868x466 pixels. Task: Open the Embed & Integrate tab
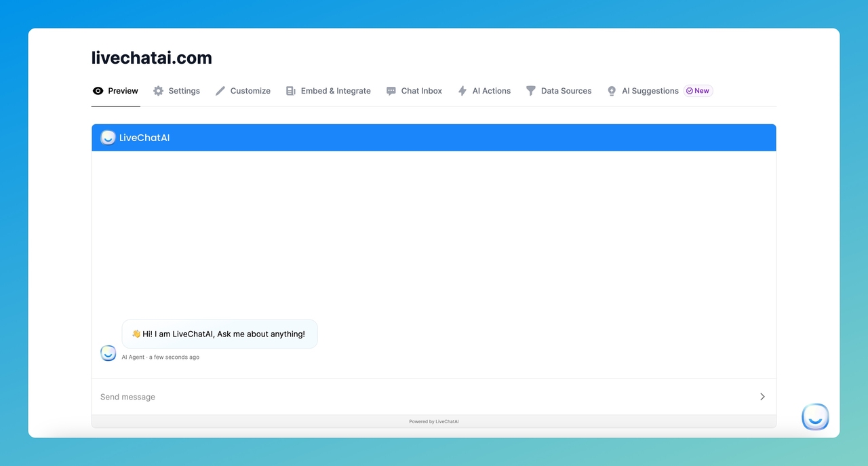pos(328,91)
